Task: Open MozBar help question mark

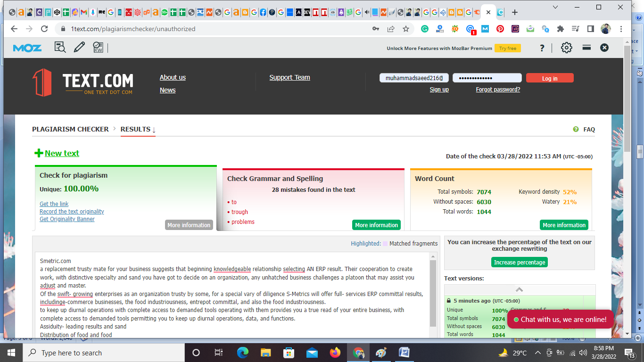Action: (542, 48)
